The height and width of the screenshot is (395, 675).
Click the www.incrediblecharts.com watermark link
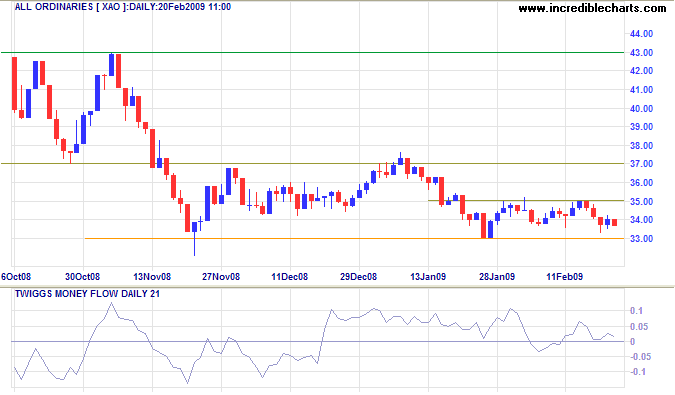click(x=592, y=8)
